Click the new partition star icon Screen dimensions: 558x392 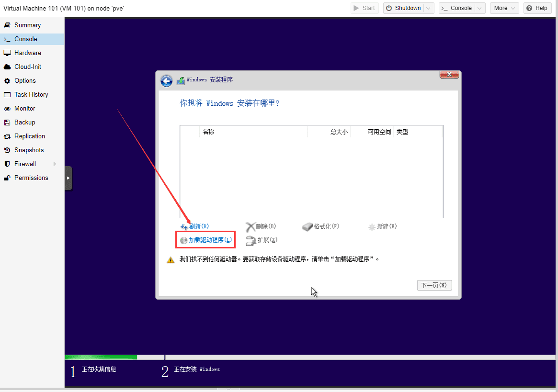[x=372, y=227]
